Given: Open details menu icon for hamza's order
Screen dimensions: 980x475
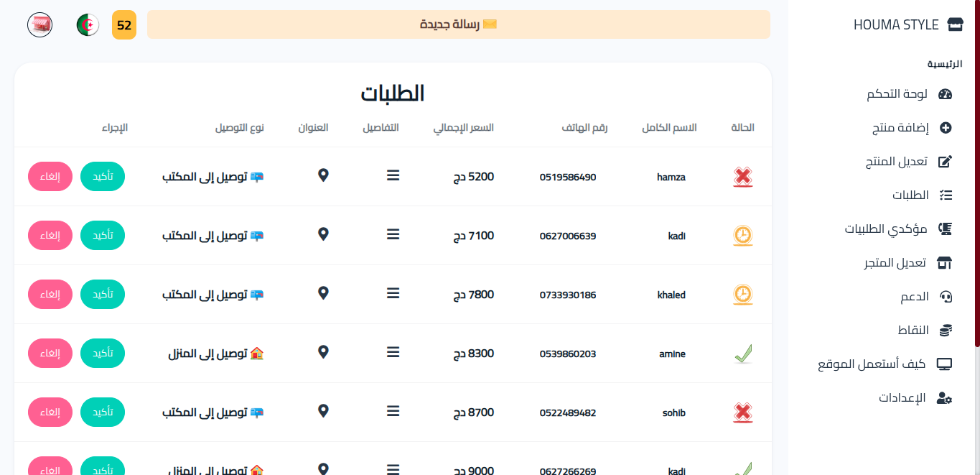Looking at the screenshot, I should 393,175.
